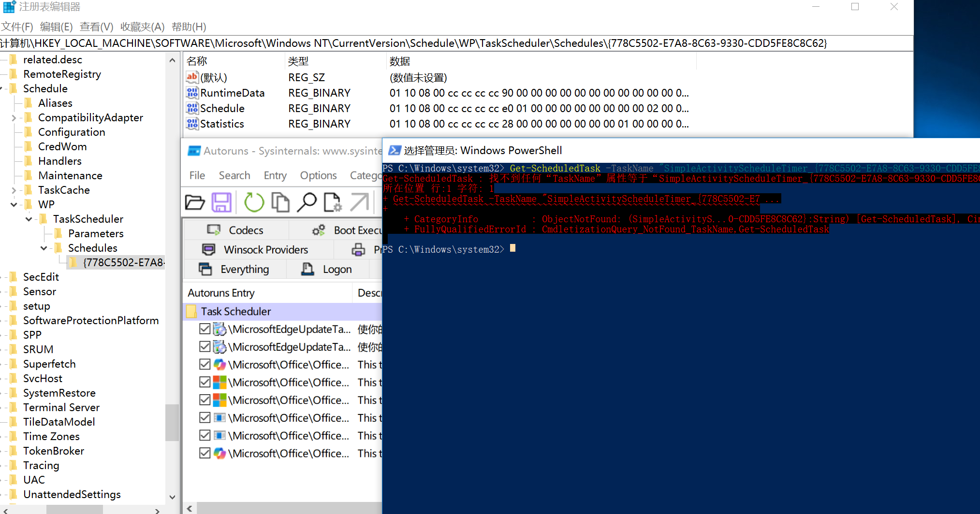Viewport: 980px width, 514px height.
Task: Click the Registry Editor icon in title bar
Action: (x=9, y=7)
